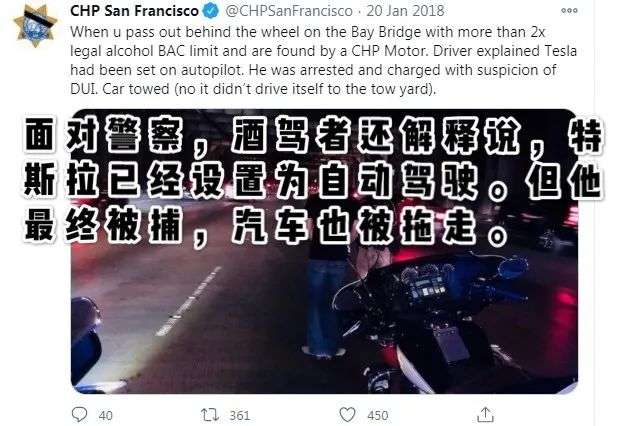
Task: Click the reply speech bubble icon
Action: (79, 414)
